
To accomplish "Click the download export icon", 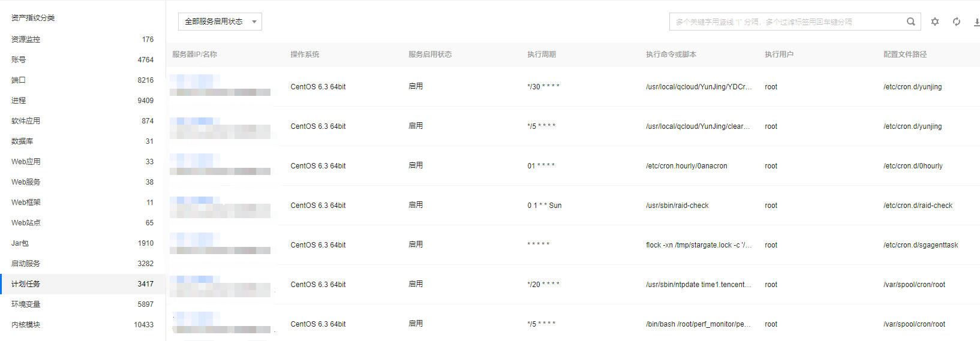I will (x=976, y=22).
